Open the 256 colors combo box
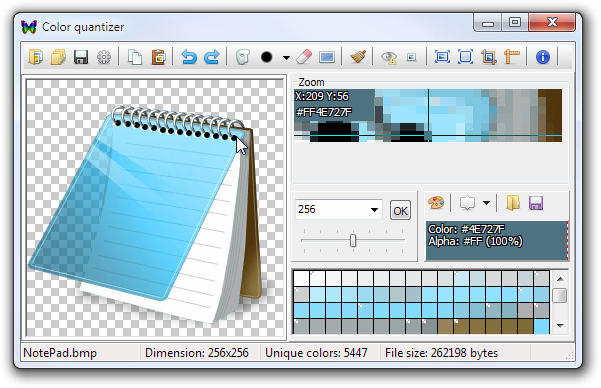 point(339,209)
